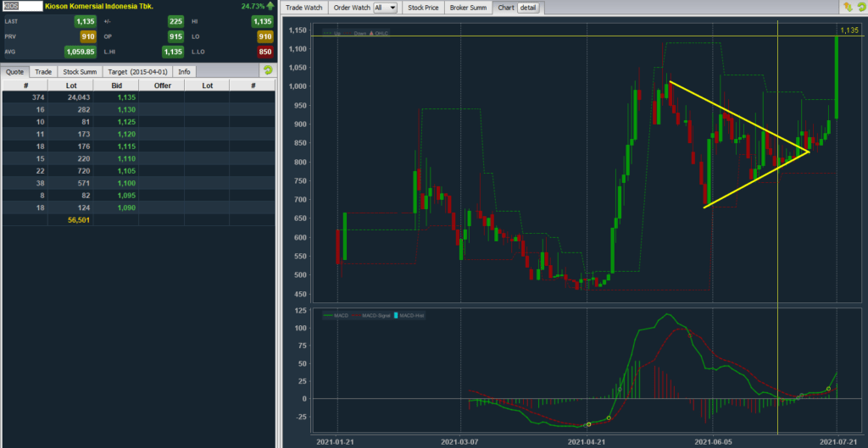Image resolution: width=868 pixels, height=448 pixels.
Task: Click the Offer column header
Action: (x=162, y=86)
